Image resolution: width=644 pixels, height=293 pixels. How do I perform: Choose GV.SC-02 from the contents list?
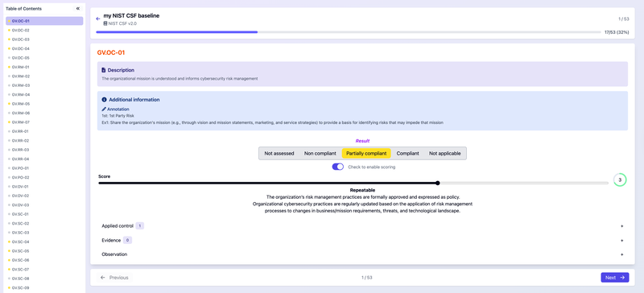[21, 224]
